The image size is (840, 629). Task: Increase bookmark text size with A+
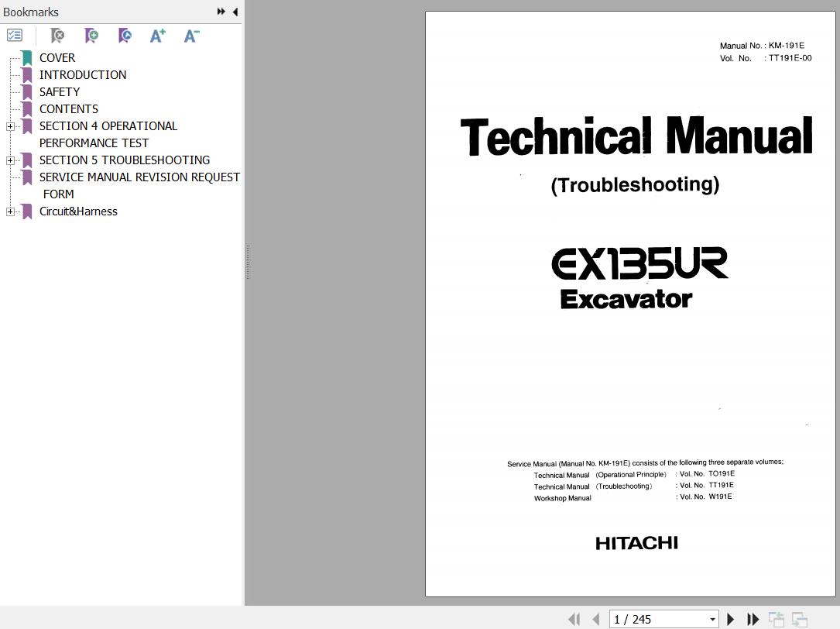pyautogui.click(x=158, y=36)
